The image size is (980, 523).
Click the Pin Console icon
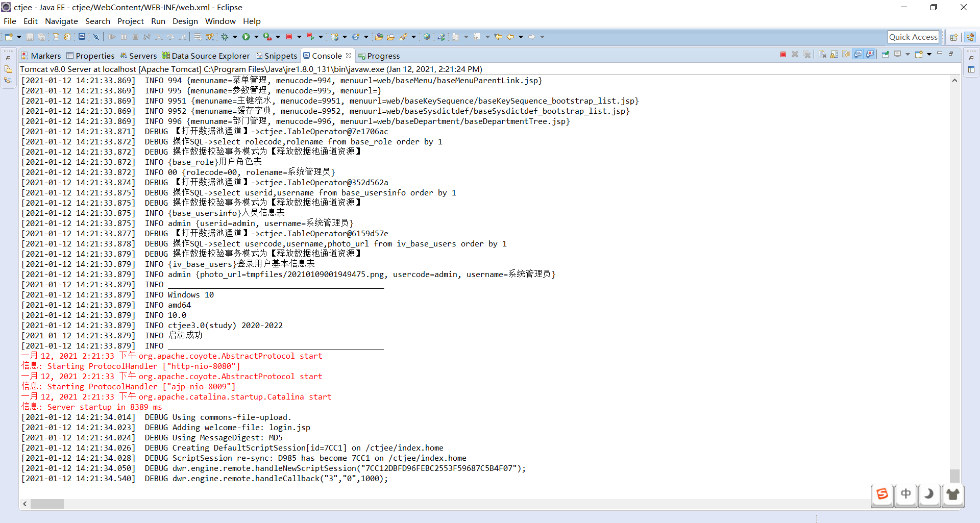click(x=885, y=54)
